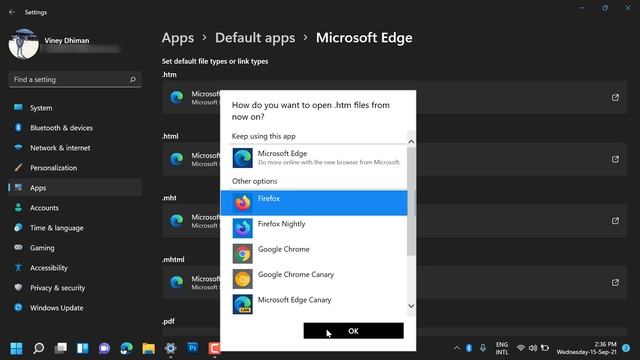This screenshot has width=640, height=360.
Task: Click the .html Microsoft Edge default row
Action: [x=394, y=159]
